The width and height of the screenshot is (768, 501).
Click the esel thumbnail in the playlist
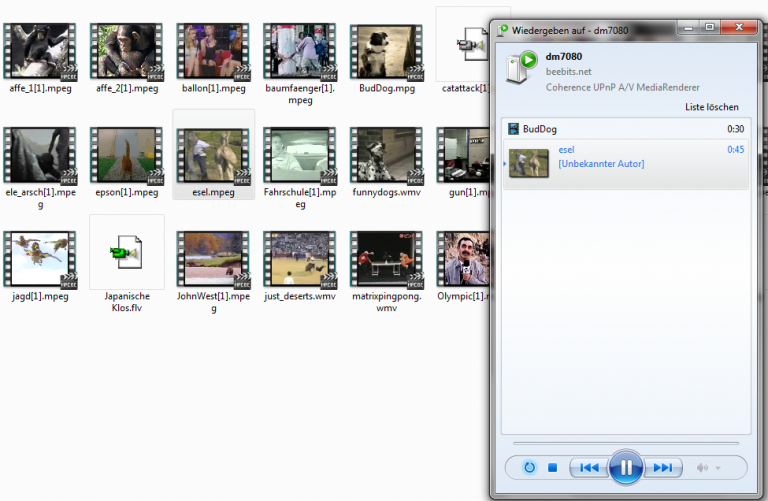point(529,163)
